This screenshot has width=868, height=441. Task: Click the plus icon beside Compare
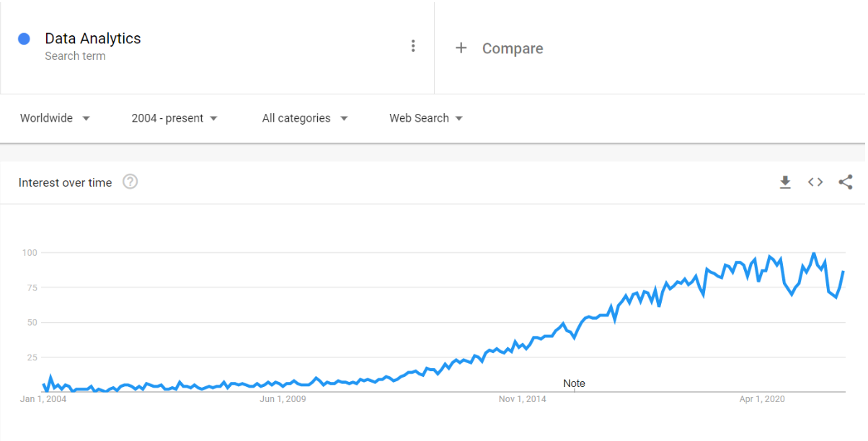click(461, 48)
